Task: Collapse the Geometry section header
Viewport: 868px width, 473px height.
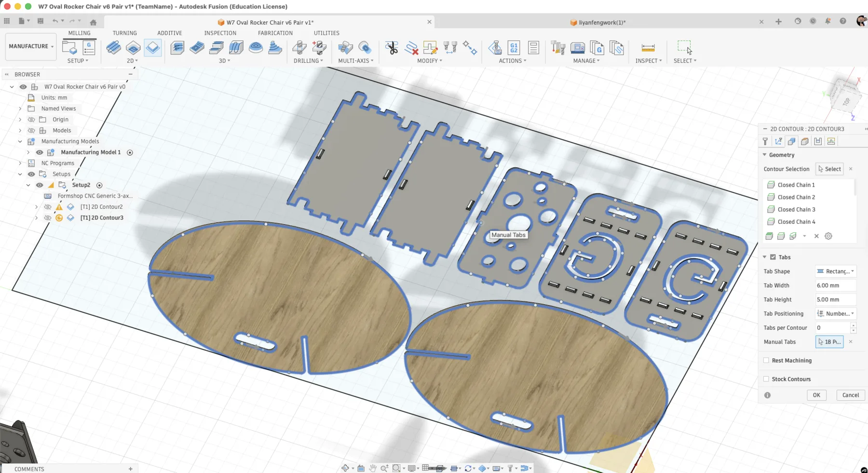Action: (x=764, y=155)
